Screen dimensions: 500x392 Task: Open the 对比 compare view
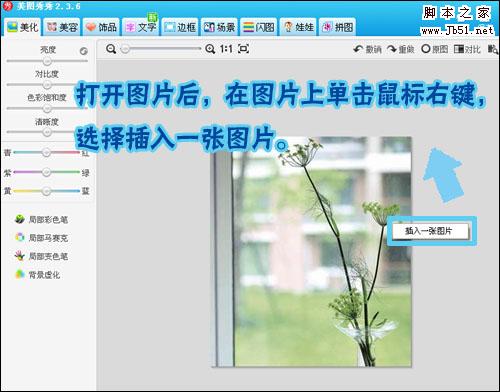467,49
